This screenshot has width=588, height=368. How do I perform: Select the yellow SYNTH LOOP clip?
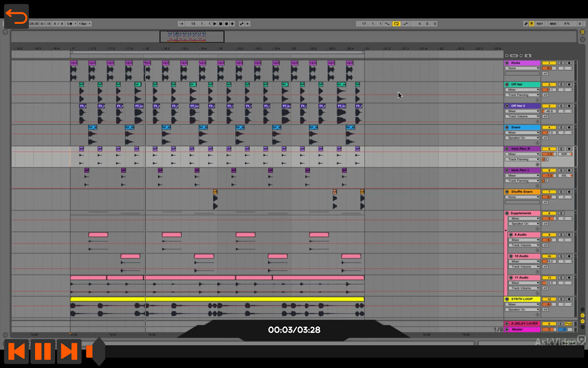pos(217,299)
